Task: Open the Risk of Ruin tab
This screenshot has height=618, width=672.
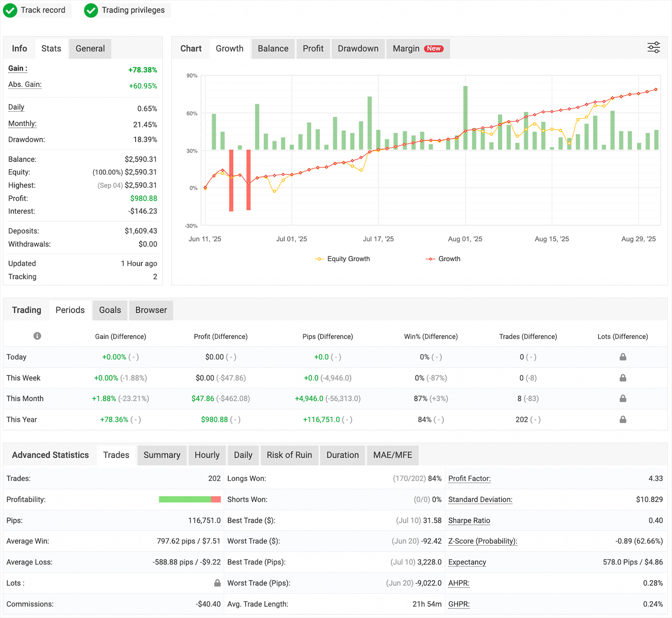Action: point(289,455)
